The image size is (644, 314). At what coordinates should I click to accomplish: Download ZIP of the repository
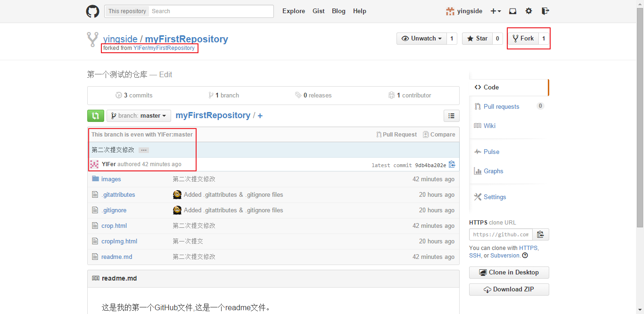point(509,290)
